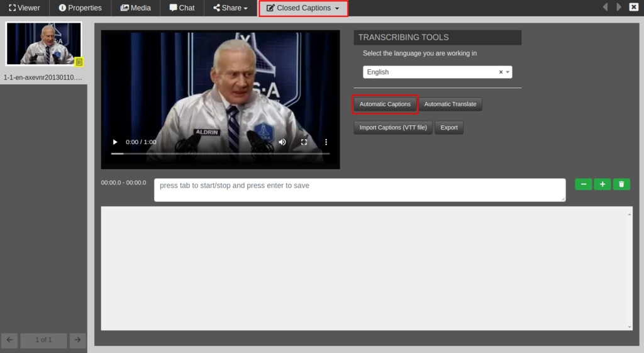Generate Automatic Captions
Screen dimensions: 644x353
pos(385,104)
